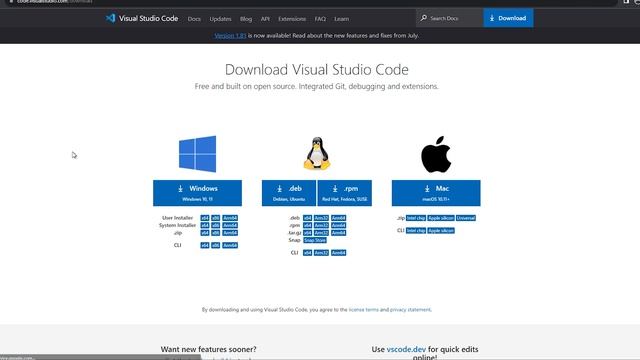Select Windows CLI x86 download

point(216,245)
